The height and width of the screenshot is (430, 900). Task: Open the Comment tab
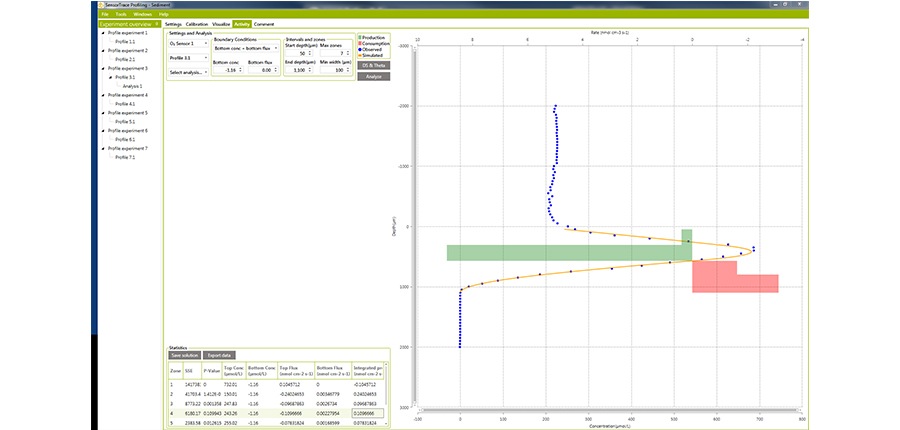[263, 24]
